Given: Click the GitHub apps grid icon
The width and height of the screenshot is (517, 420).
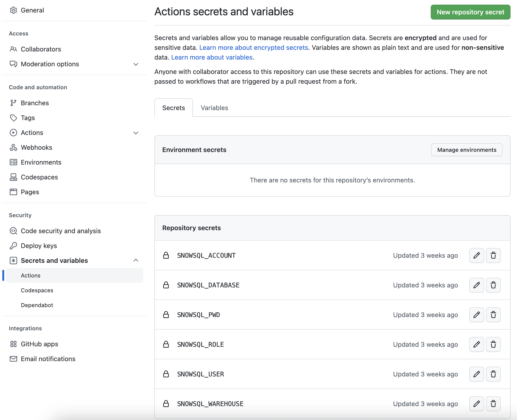Looking at the screenshot, I should [13, 344].
